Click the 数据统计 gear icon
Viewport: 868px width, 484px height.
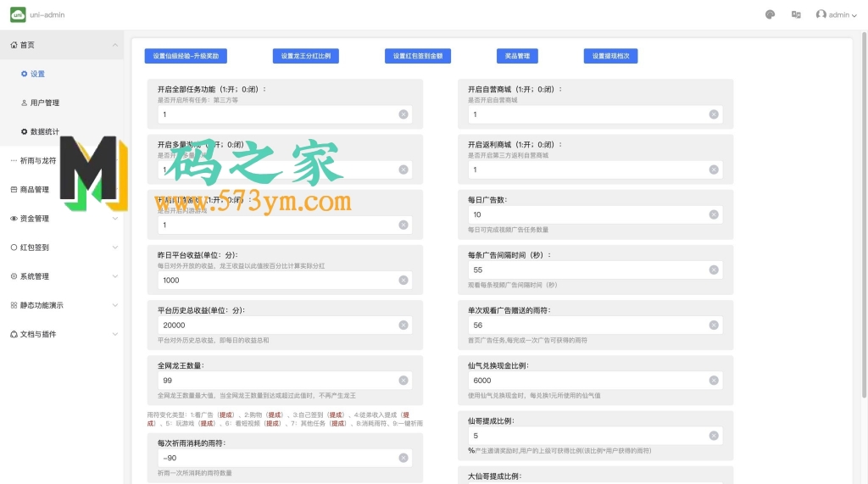point(24,131)
